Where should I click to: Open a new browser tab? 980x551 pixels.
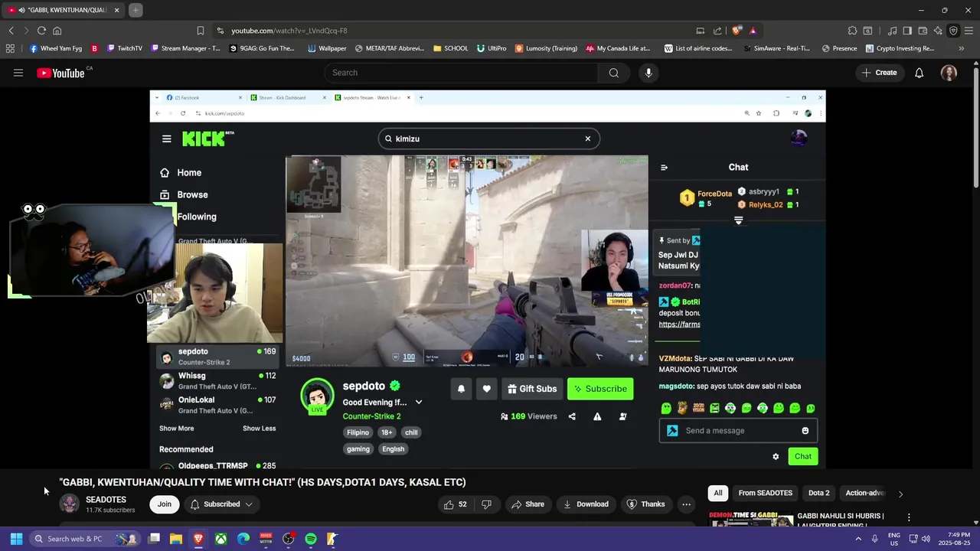coord(136,10)
